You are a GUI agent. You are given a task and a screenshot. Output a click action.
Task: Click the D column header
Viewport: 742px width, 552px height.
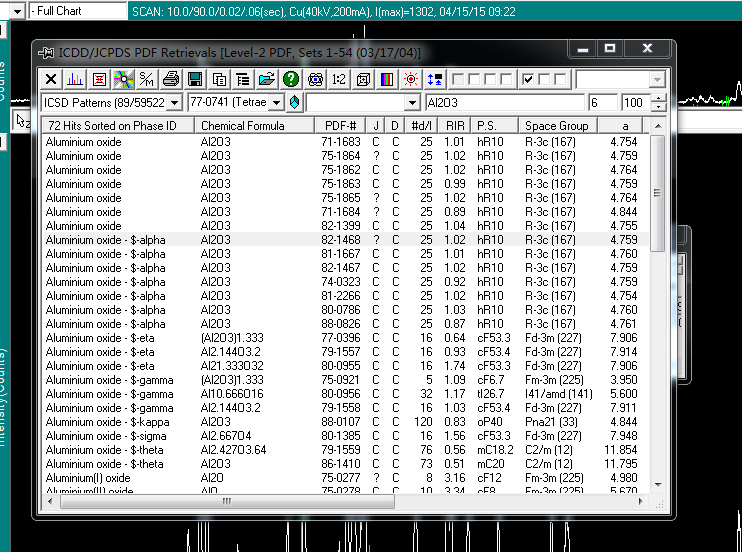[x=395, y=125]
